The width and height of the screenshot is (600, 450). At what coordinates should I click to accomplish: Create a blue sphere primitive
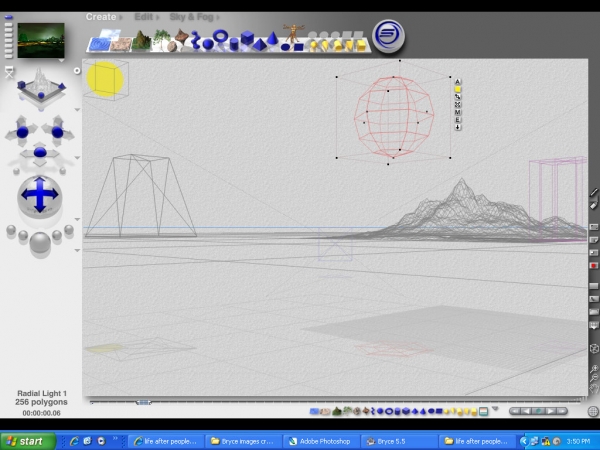(208, 44)
